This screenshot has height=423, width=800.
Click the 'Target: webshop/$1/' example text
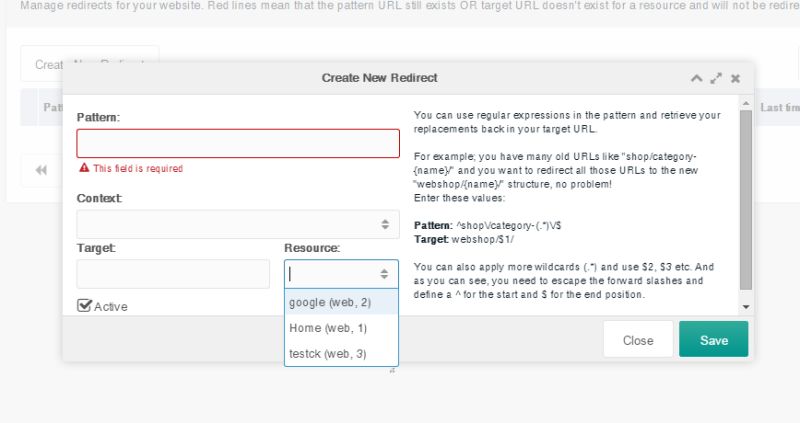(463, 239)
